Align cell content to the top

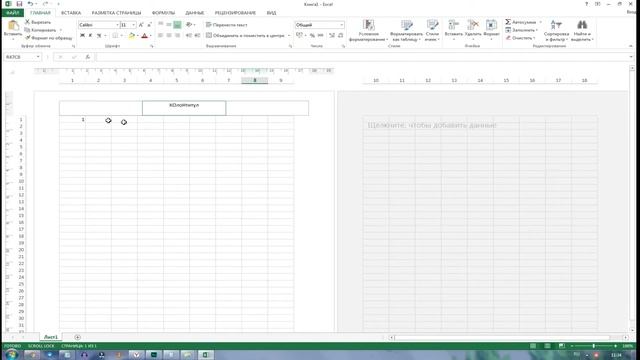160,25
